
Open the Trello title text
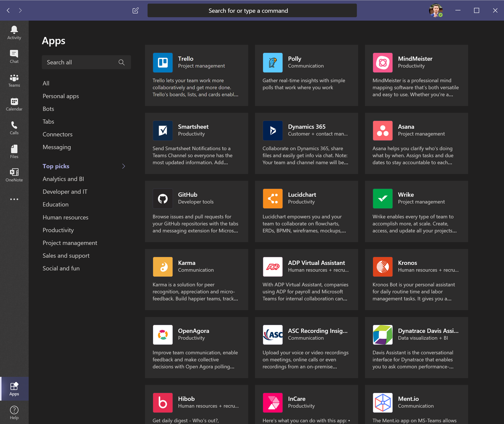tap(186, 59)
